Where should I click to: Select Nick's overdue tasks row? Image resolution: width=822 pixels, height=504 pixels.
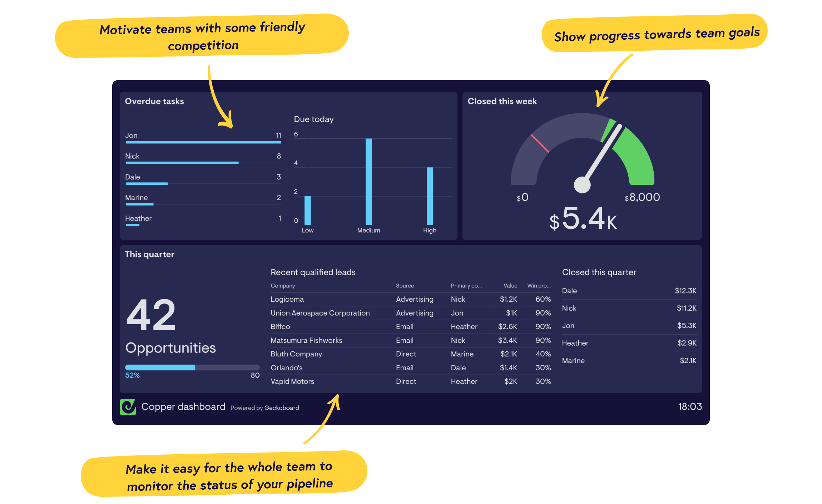[203, 158]
